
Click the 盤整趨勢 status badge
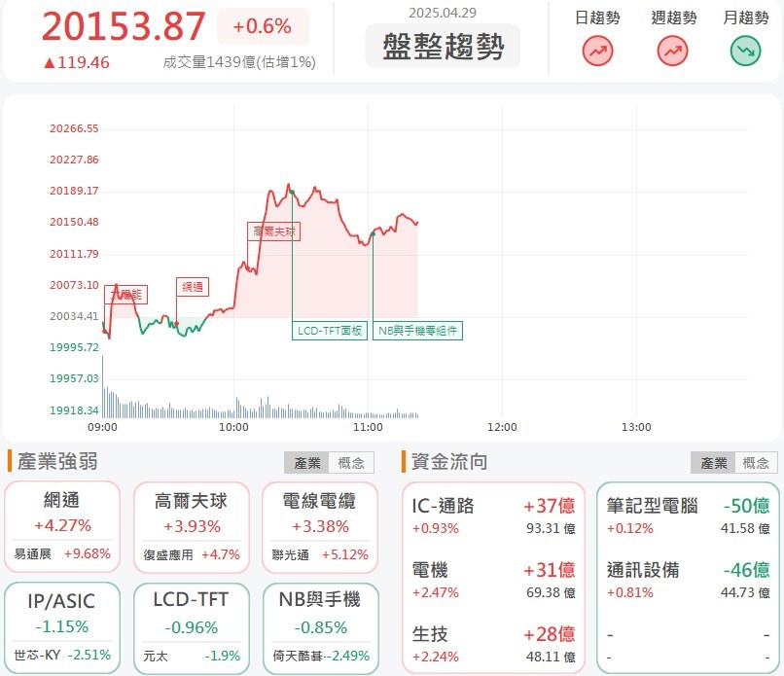coord(443,46)
